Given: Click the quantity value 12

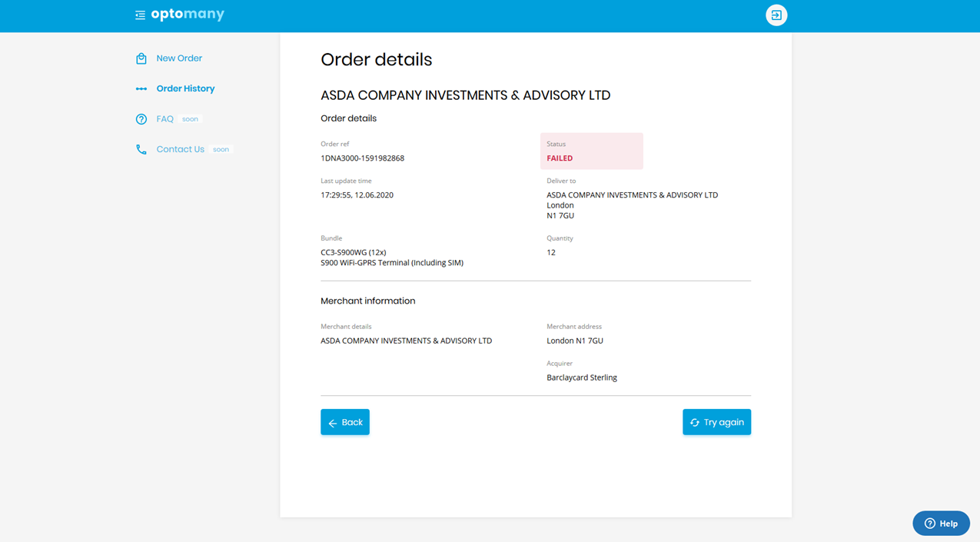Looking at the screenshot, I should pyautogui.click(x=551, y=252).
